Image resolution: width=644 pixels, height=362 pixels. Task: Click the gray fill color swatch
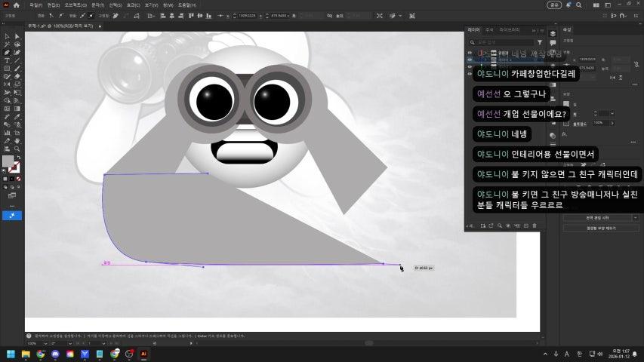8,161
